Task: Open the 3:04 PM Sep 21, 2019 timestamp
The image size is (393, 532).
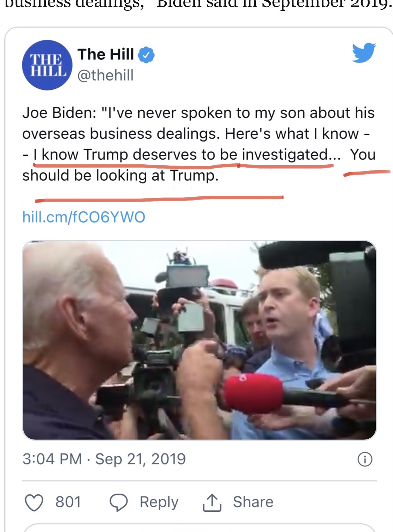Action: (104, 459)
